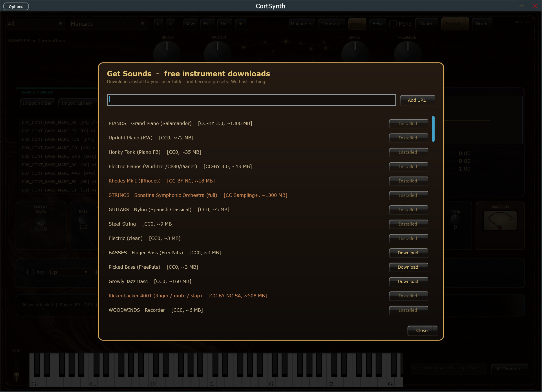Click the AI Generate button
542x392 pixels.
[509, 369]
